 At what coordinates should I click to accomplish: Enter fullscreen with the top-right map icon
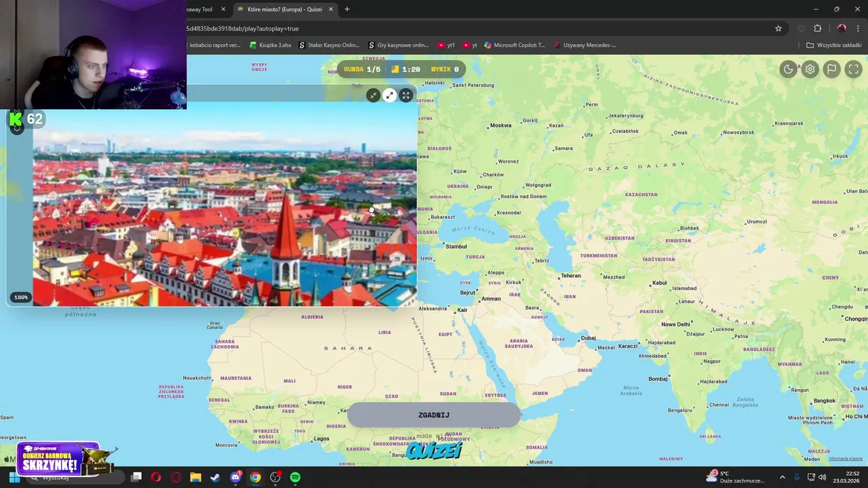point(854,69)
